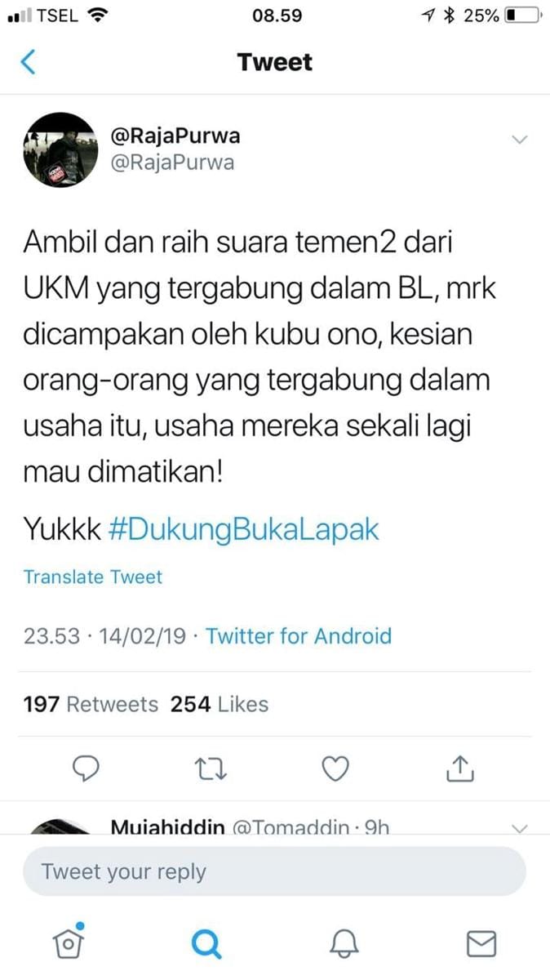Expand options chevron on Mujahiddin's reply
This screenshot has width=550, height=980.
(x=520, y=828)
